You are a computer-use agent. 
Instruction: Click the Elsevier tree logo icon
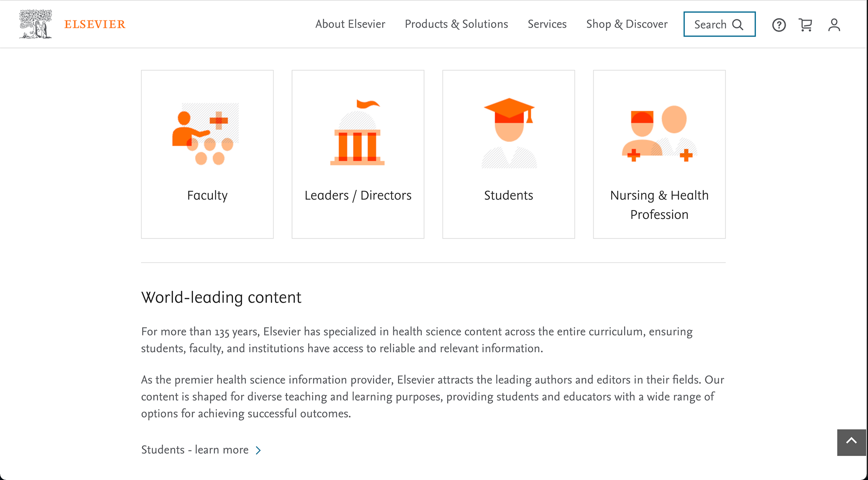point(35,24)
